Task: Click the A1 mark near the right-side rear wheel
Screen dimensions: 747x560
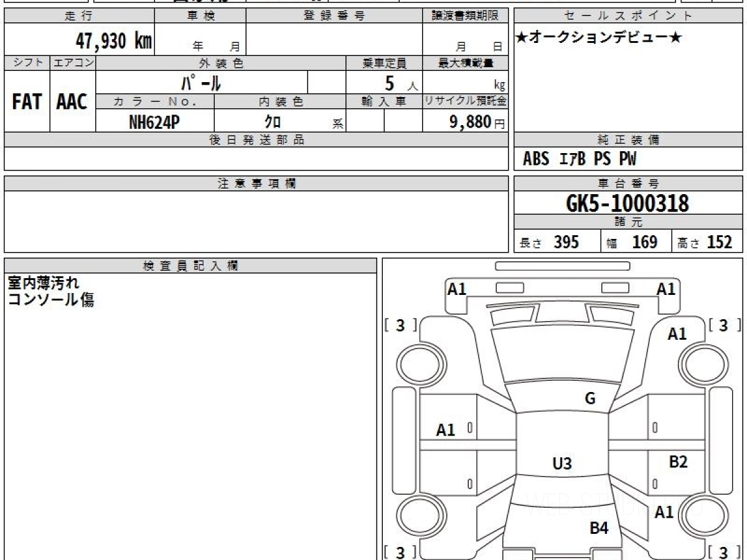Action: coord(664,512)
